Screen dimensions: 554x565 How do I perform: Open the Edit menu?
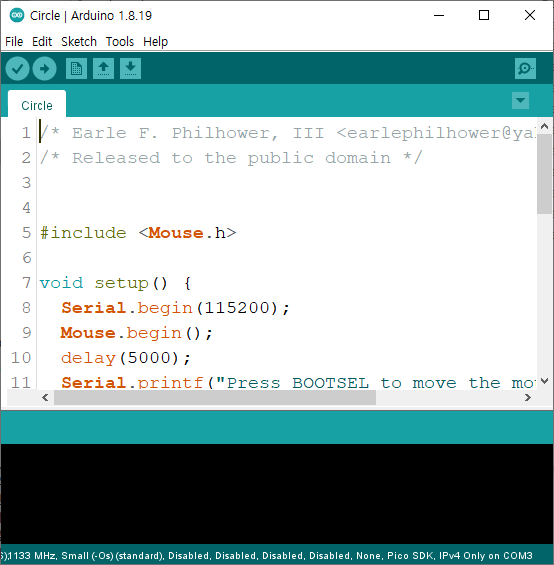(42, 41)
